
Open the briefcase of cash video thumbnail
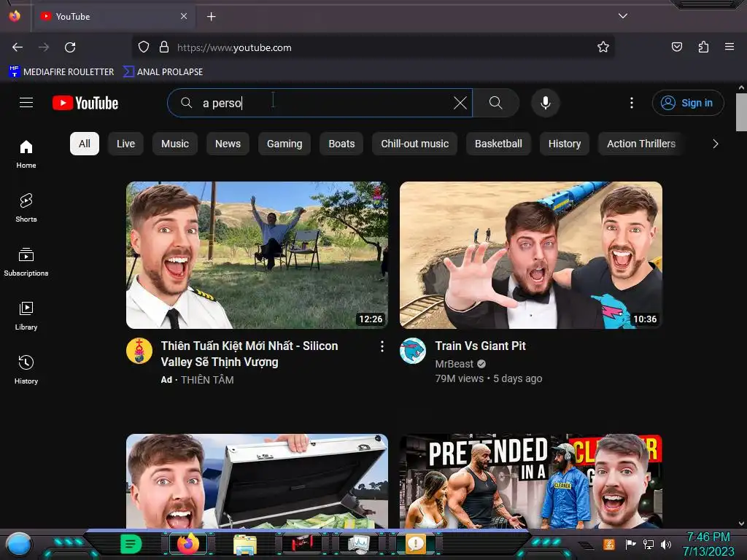pos(258,481)
